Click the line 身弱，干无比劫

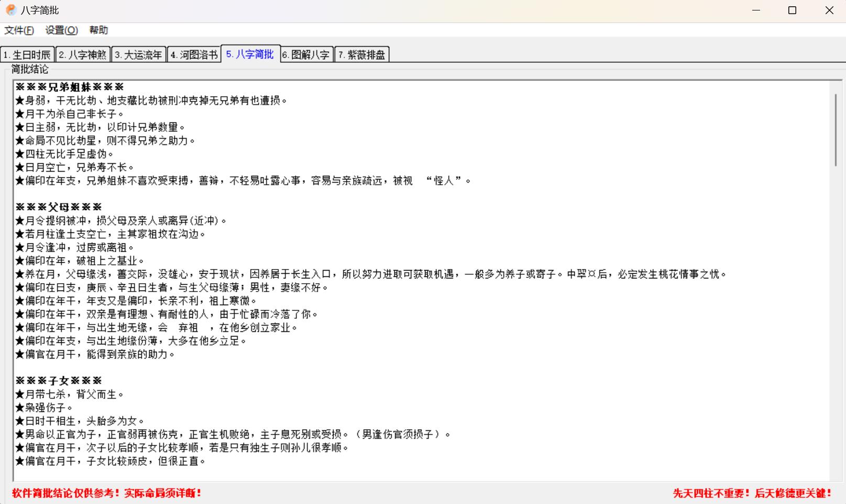pos(151,100)
